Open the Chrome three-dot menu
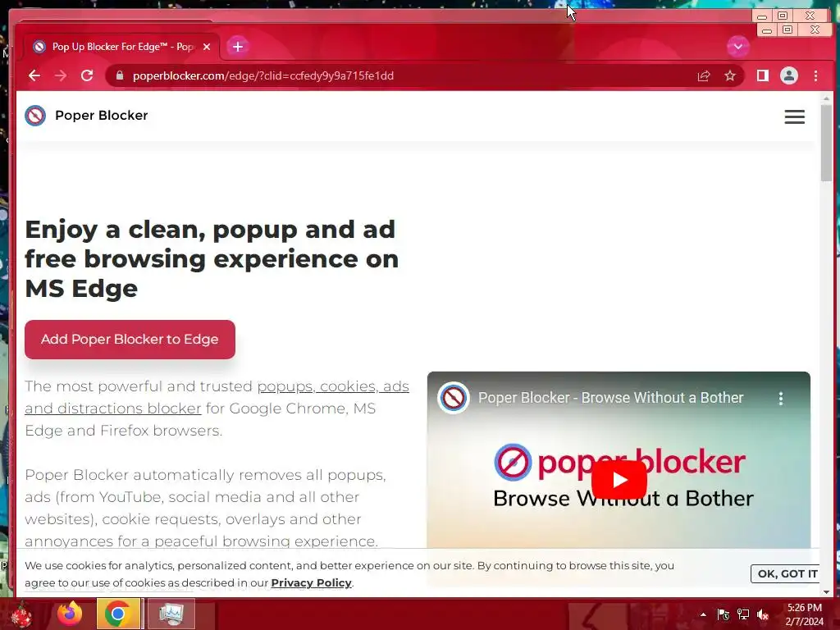The width and height of the screenshot is (840, 630). point(815,76)
